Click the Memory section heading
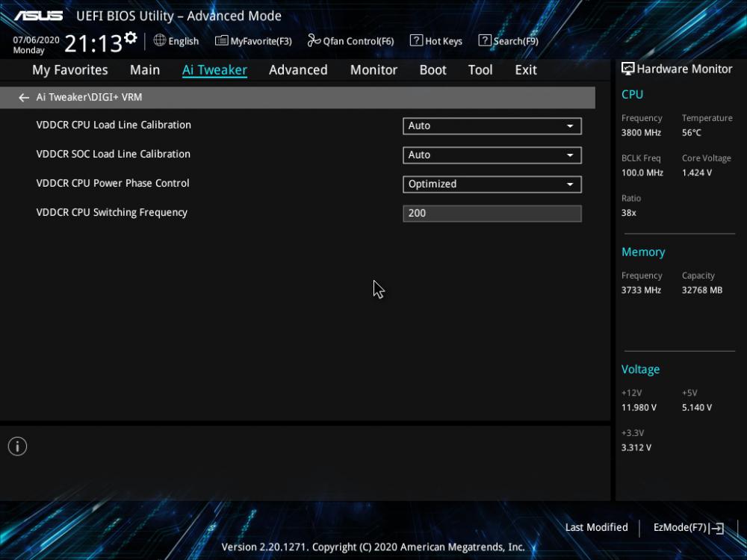The width and height of the screenshot is (747, 560). pos(643,252)
